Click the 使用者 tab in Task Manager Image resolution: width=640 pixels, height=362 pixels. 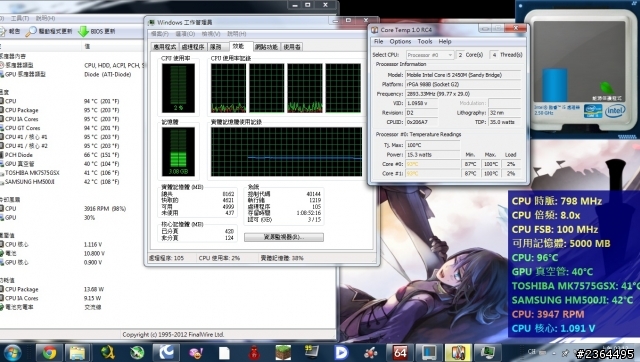point(292,47)
